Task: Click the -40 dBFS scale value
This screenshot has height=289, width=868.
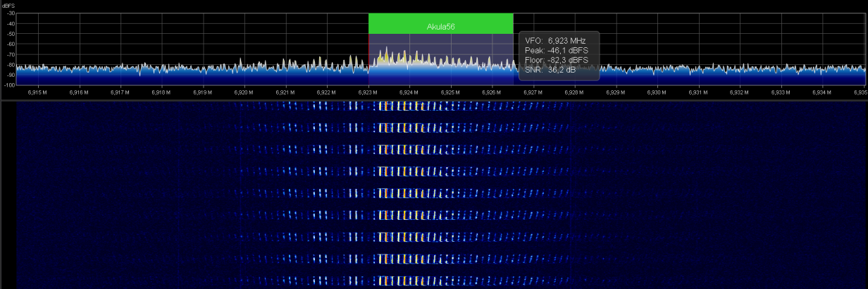Action: tap(10, 24)
